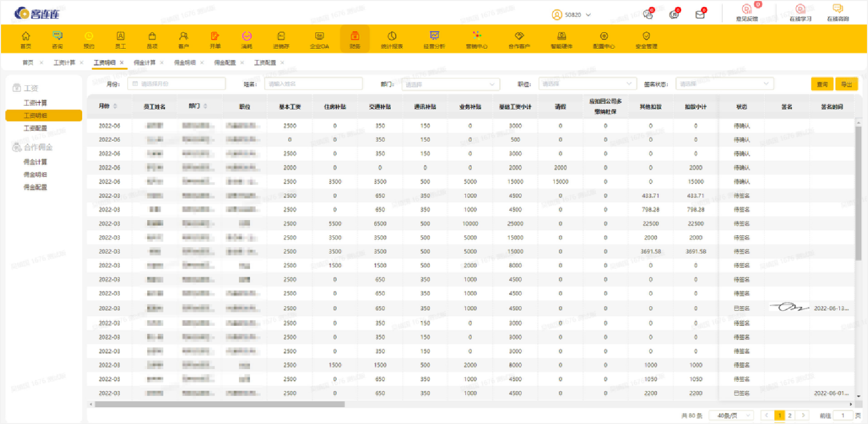Focus the 姓名 name input field

[x=314, y=84]
